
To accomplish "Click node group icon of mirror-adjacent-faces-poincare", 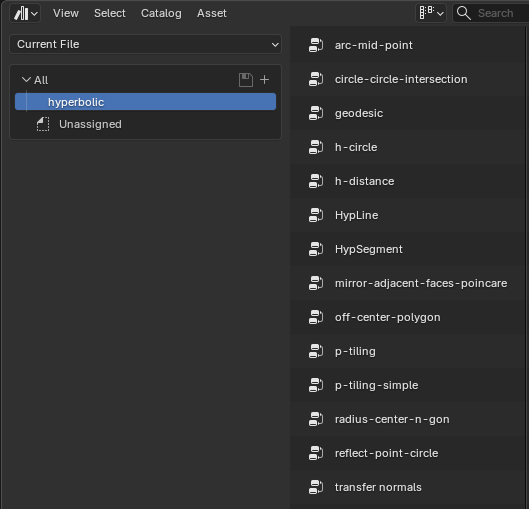I will coord(316,283).
